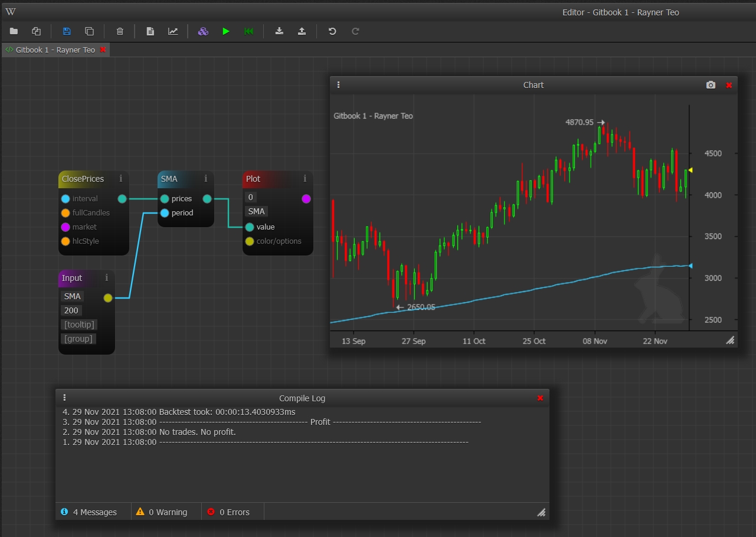The image size is (756, 537).
Task: Click the upload export icon
Action: click(302, 31)
